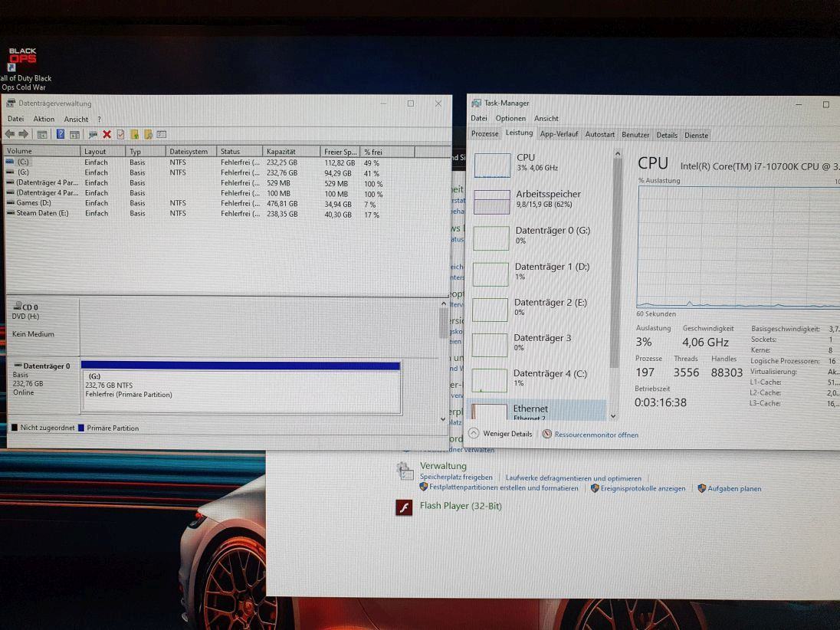Image resolution: width=840 pixels, height=630 pixels.
Task: Click scroll-up arrow of disk graphic pane
Action: tap(444, 304)
